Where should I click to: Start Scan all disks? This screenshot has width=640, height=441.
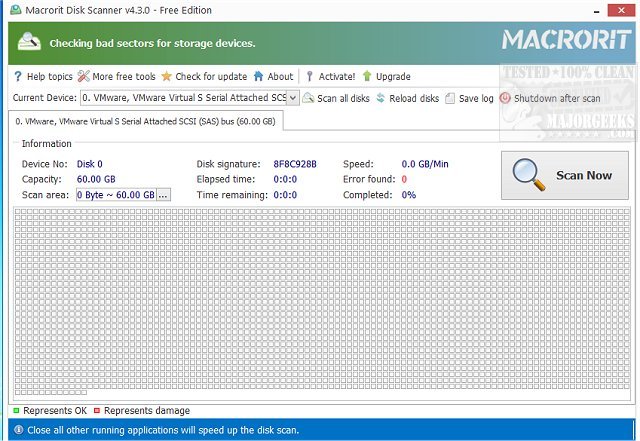[343, 98]
